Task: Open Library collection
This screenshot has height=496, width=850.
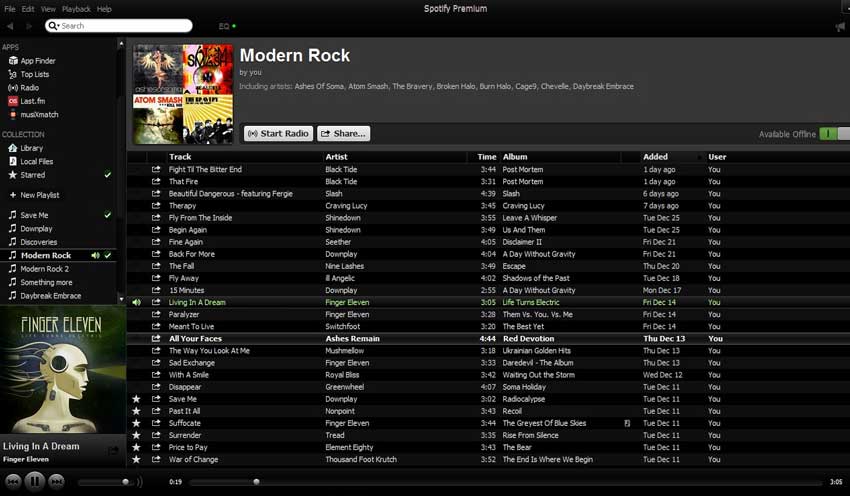Action: (x=26, y=148)
